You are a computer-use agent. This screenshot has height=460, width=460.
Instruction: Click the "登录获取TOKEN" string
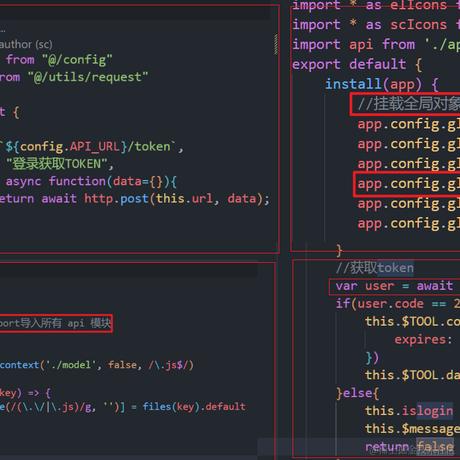click(60, 164)
